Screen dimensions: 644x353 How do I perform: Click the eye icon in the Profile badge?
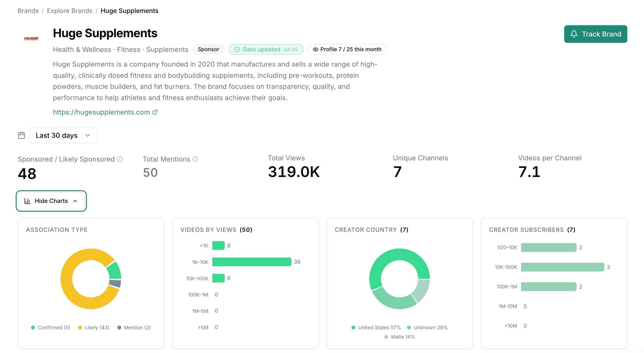315,49
